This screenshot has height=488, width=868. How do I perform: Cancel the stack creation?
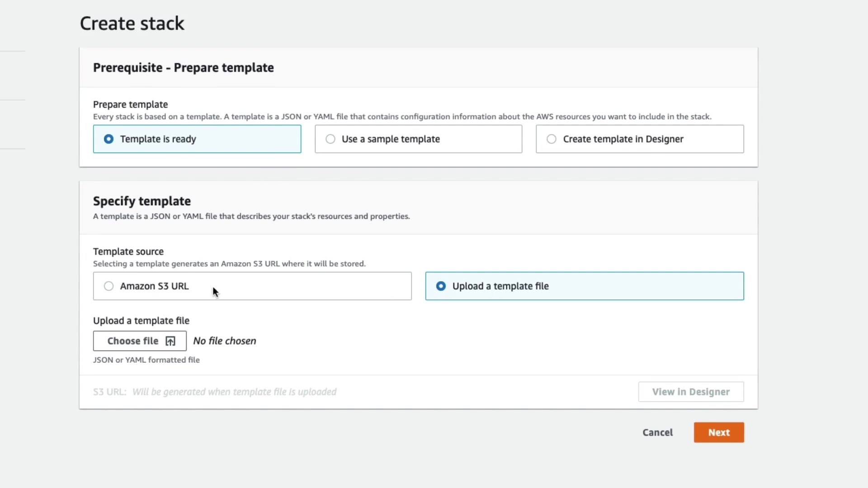coord(657,432)
